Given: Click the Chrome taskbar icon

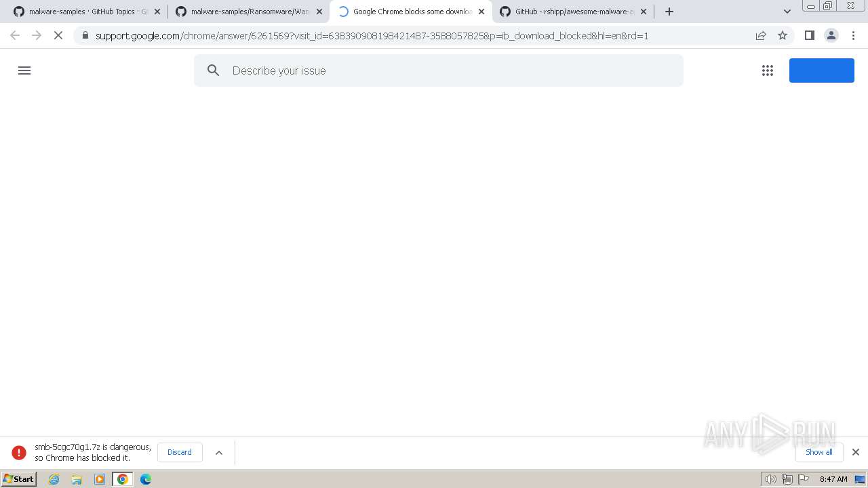Looking at the screenshot, I should [122, 479].
